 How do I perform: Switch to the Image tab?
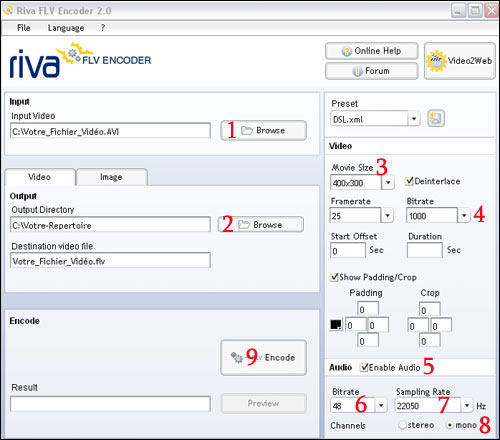pos(111,177)
